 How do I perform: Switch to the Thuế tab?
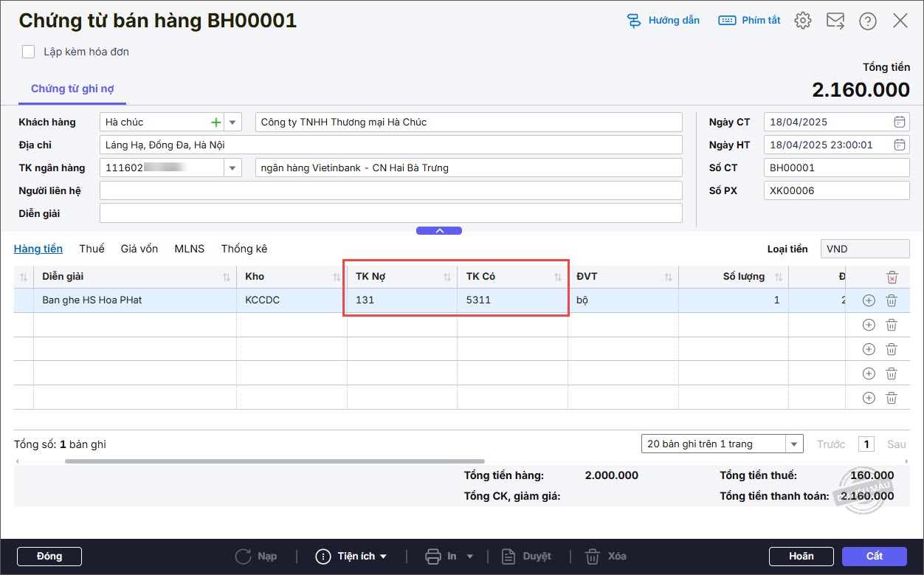92,249
